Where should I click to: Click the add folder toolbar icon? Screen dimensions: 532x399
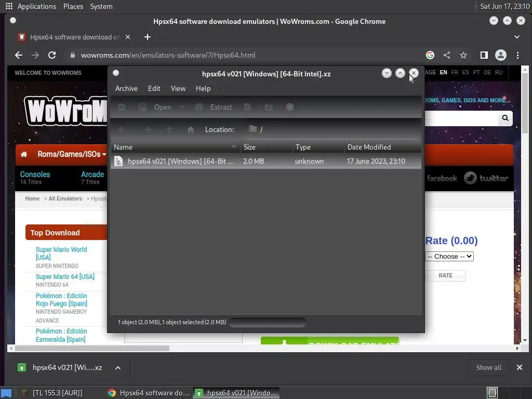pos(269,107)
